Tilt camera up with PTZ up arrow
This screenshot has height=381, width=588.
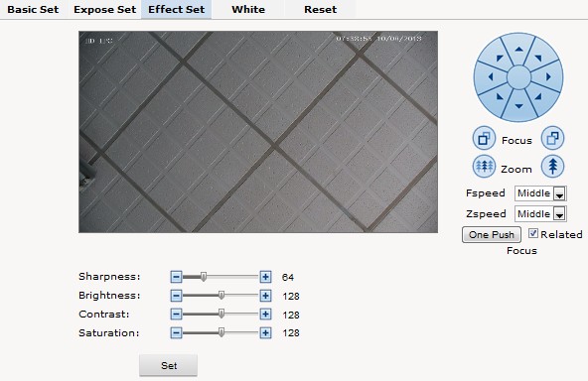click(x=518, y=49)
